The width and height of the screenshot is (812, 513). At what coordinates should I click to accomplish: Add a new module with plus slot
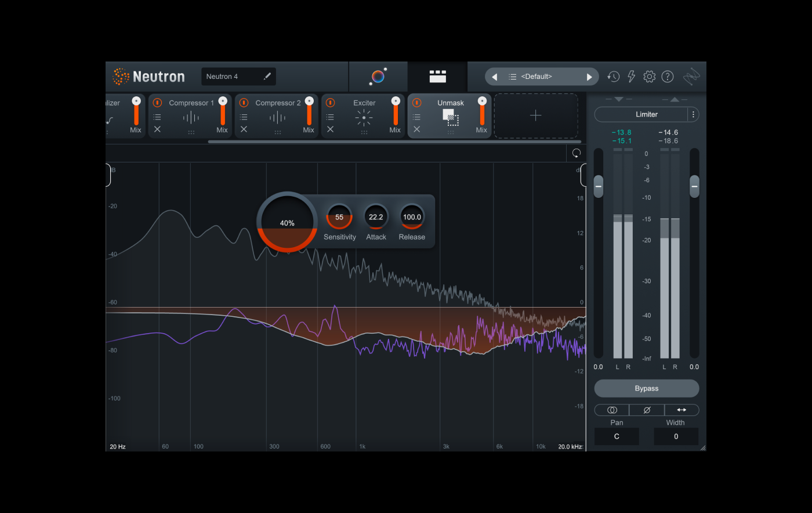(536, 115)
